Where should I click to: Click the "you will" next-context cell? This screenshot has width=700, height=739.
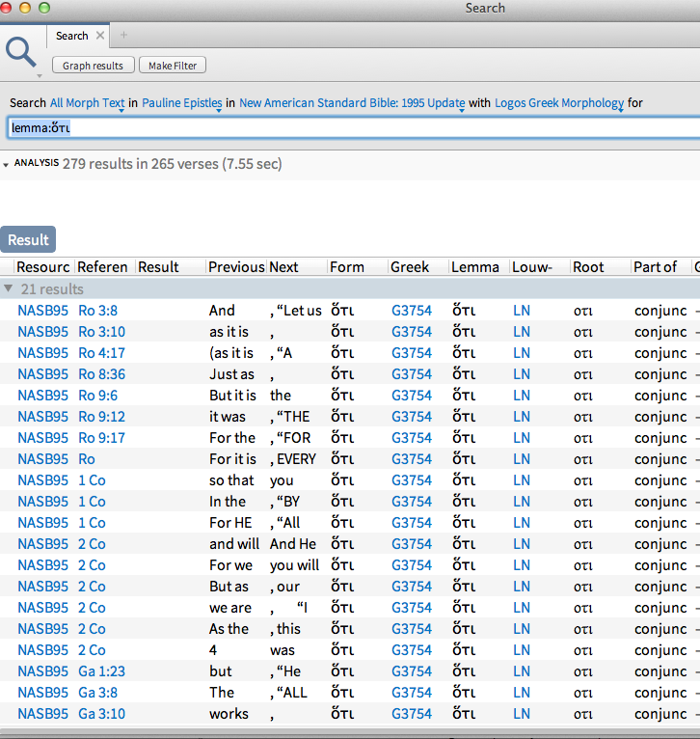coord(294,565)
